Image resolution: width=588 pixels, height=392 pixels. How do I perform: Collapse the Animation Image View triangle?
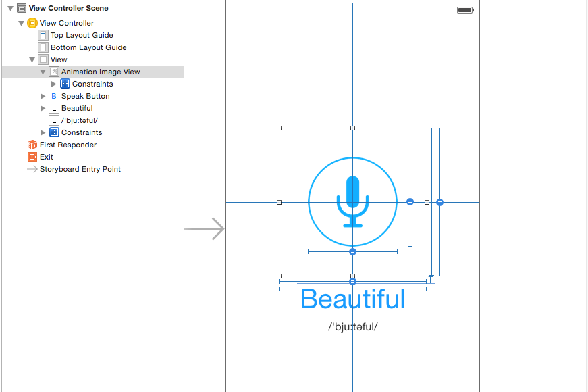pos(43,72)
